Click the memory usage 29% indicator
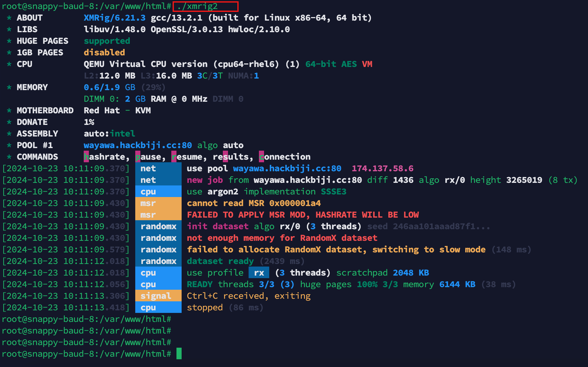Image resolution: width=588 pixels, height=367 pixels. coord(153,87)
